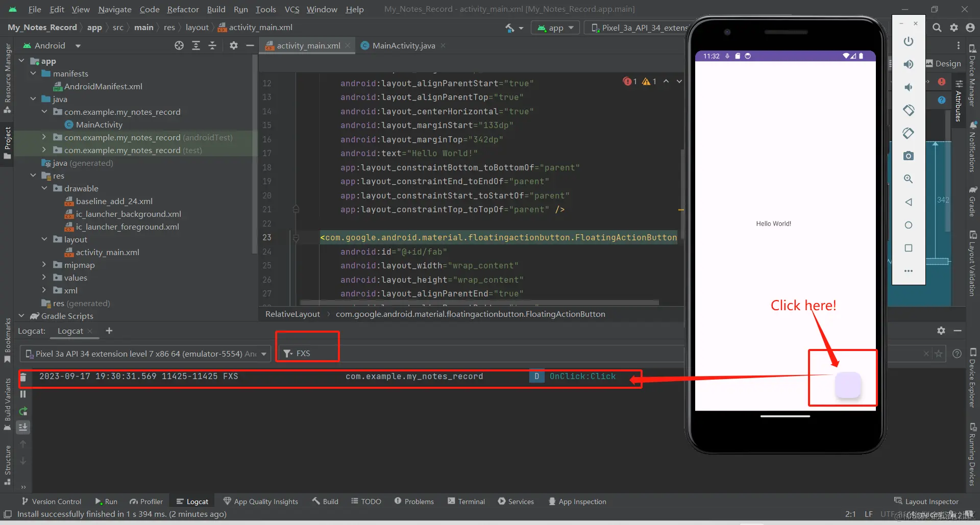Screen dimensions: 980x525
Task: Click the emulator home circle button
Action: (x=909, y=225)
